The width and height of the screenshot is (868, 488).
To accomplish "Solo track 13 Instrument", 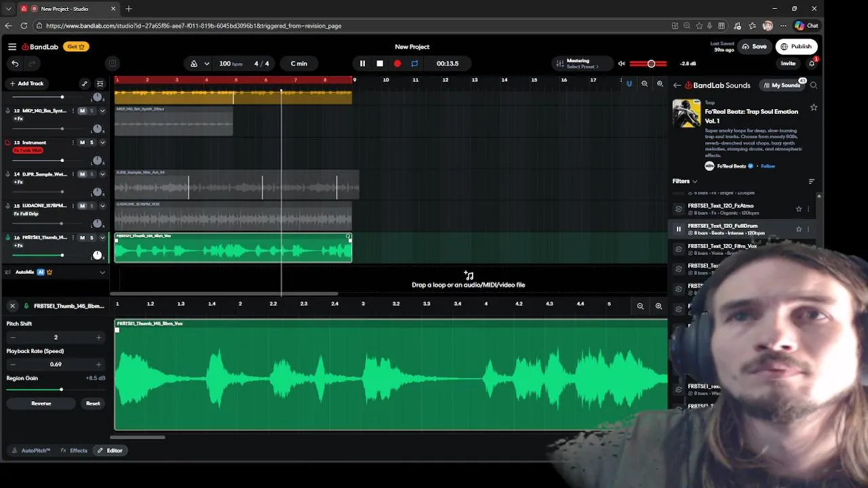I will pos(92,142).
